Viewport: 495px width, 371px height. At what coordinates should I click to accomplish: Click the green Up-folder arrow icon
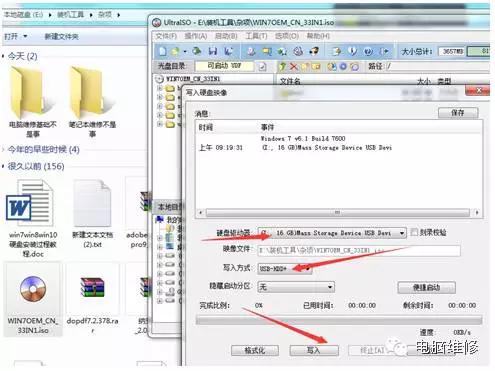point(282,66)
